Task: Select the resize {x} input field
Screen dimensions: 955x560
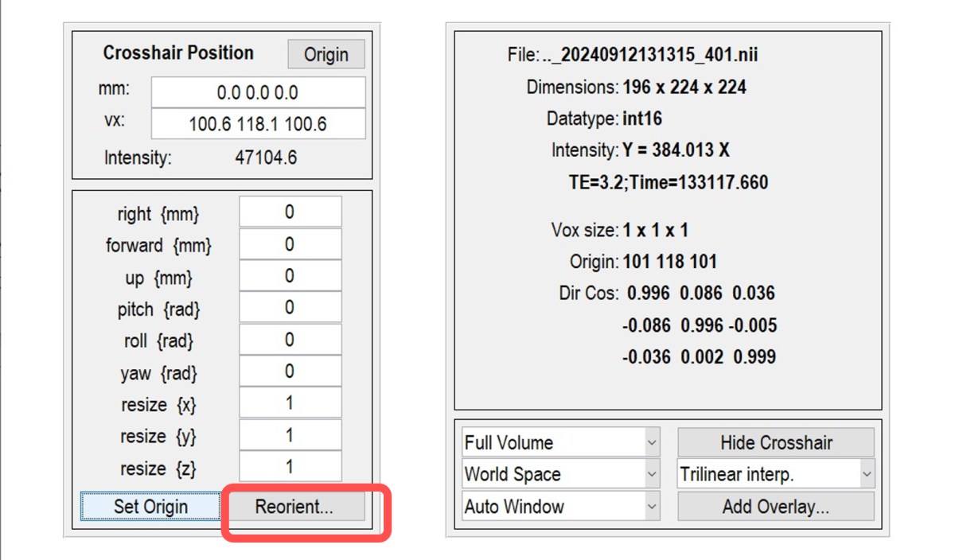Action: pos(290,403)
